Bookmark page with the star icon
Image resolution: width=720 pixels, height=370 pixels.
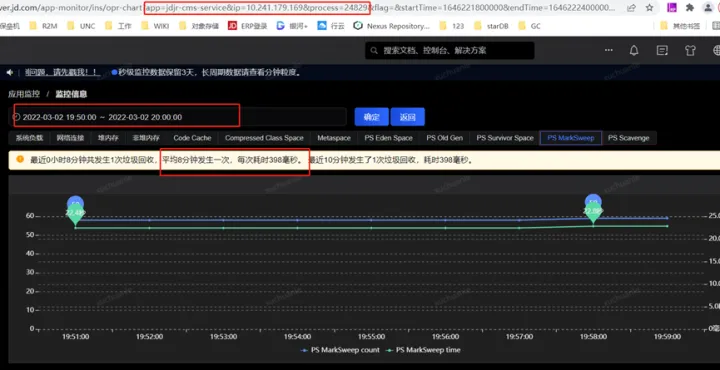pos(649,8)
